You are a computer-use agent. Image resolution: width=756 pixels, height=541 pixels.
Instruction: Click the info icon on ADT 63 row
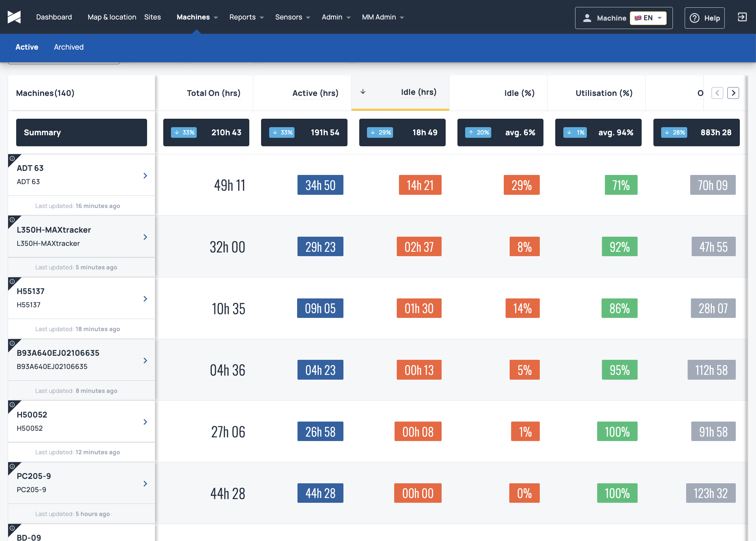(12, 158)
